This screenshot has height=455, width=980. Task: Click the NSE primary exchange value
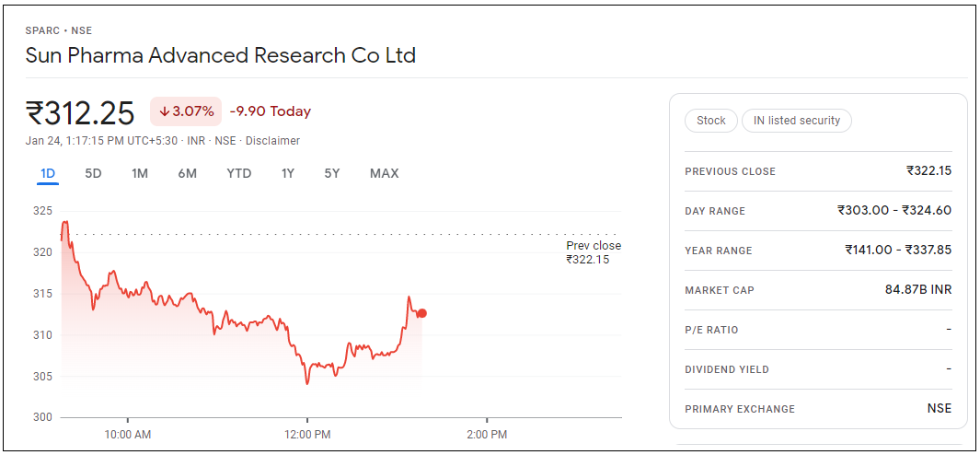tap(940, 409)
